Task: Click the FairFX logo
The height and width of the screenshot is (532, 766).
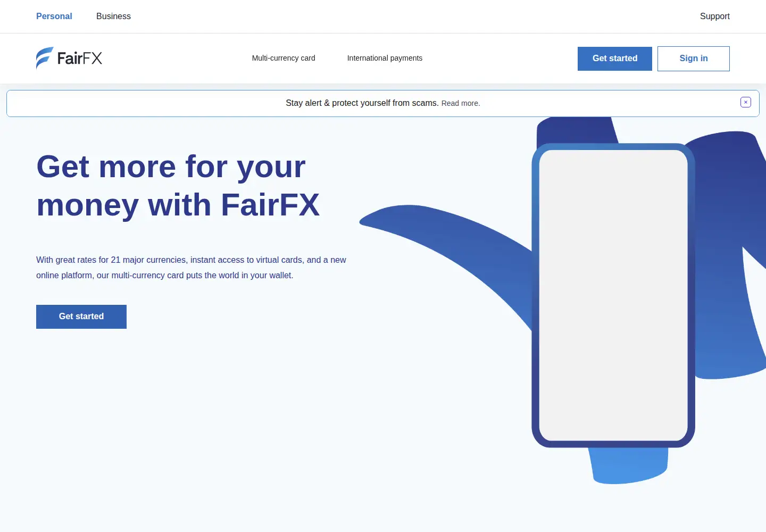Action: point(69,58)
